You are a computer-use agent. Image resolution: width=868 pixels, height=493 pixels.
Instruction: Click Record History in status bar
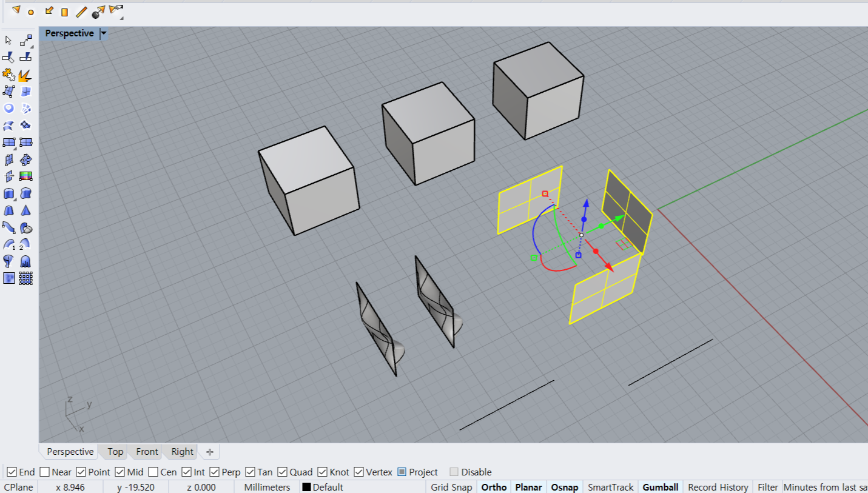[718, 487]
